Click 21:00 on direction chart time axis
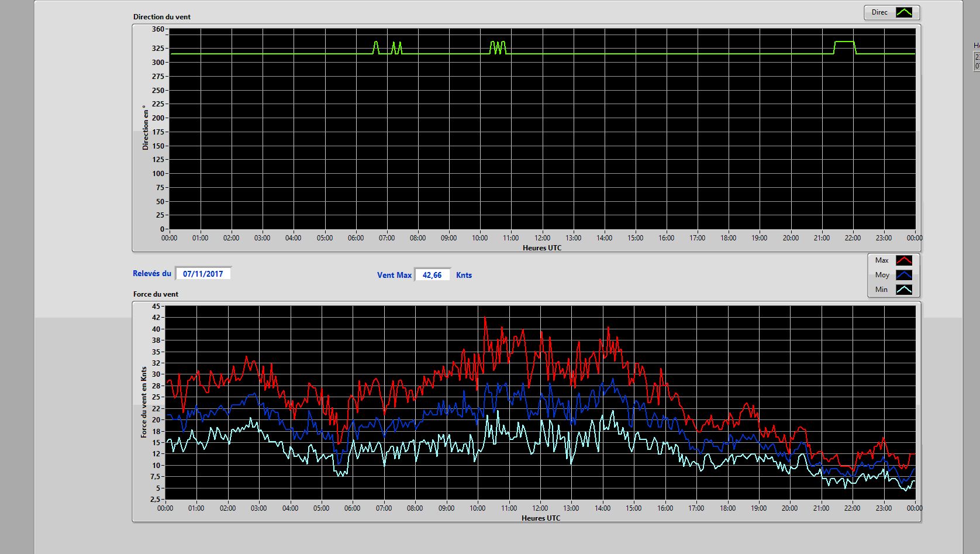980x554 pixels. click(822, 238)
